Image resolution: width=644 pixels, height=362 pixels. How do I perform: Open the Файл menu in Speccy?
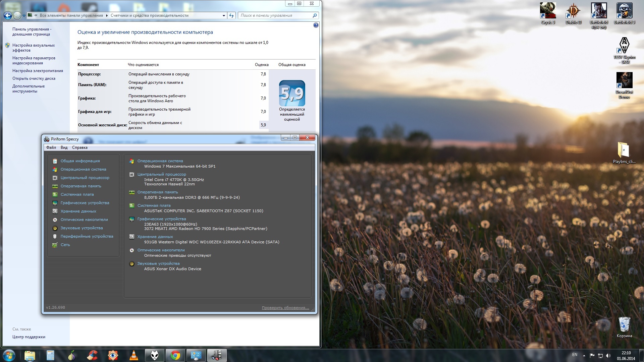tap(51, 147)
